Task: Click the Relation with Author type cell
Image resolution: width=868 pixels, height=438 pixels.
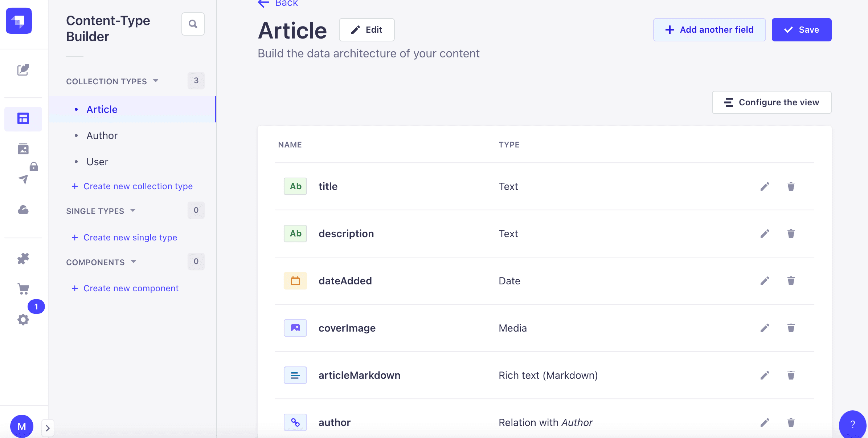Action: (x=545, y=422)
